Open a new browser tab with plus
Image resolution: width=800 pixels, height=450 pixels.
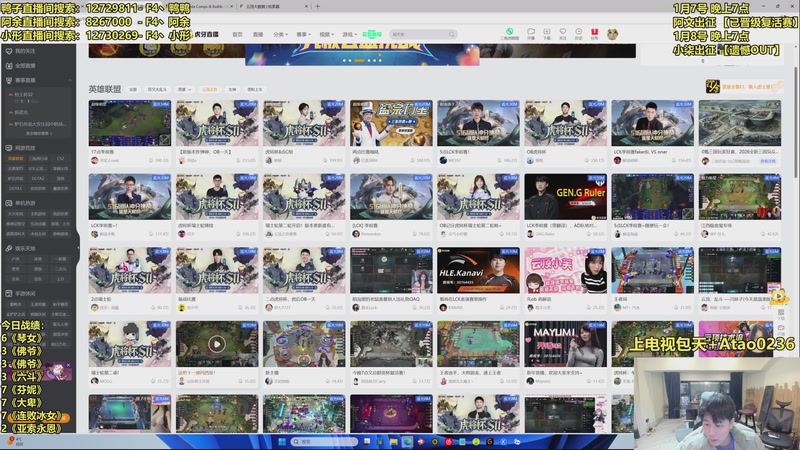(x=317, y=6)
